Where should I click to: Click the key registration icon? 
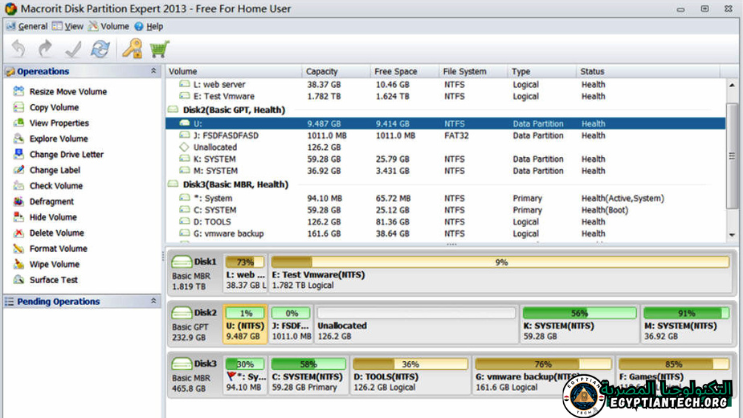pyautogui.click(x=132, y=49)
